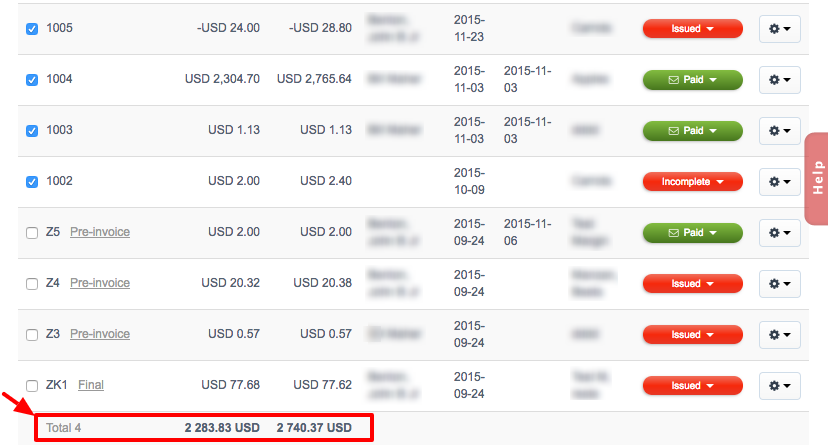Uncheck the invoice 1005 checkbox
The width and height of the screenshot is (828, 446).
tap(32, 29)
